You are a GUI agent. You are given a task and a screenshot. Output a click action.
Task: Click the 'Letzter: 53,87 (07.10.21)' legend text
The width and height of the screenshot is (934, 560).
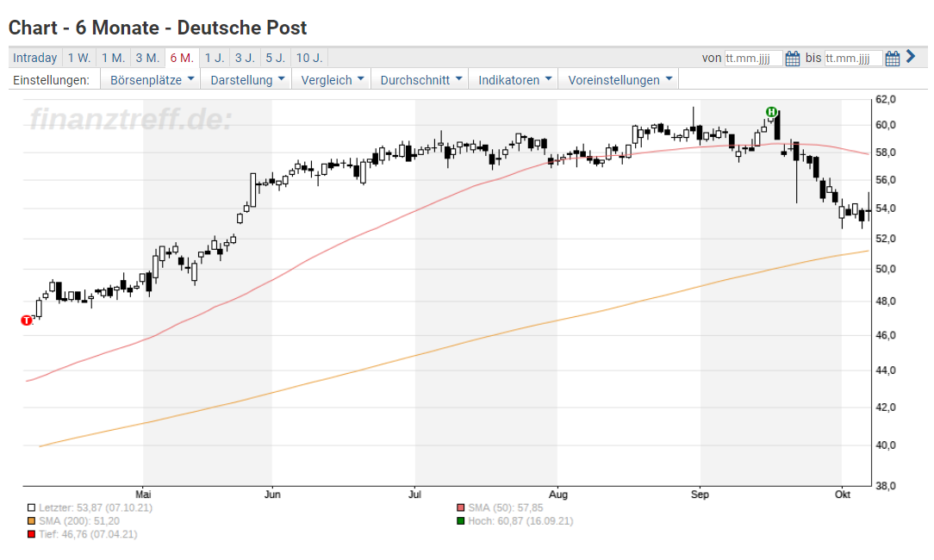(x=96, y=508)
